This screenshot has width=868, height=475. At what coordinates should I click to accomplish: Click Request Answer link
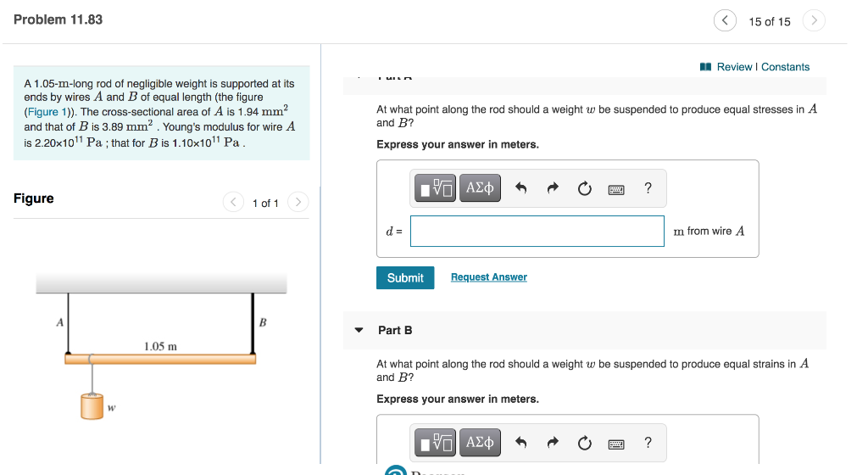489,277
